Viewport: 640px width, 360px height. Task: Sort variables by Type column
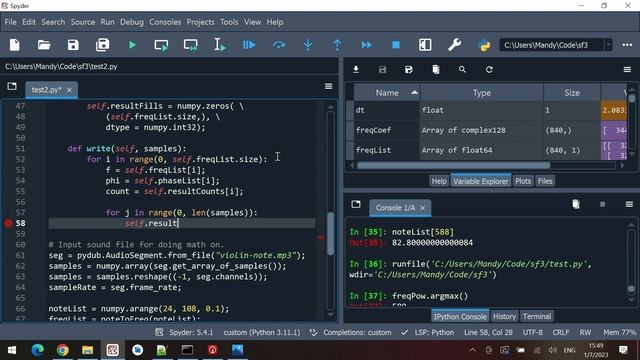482,93
